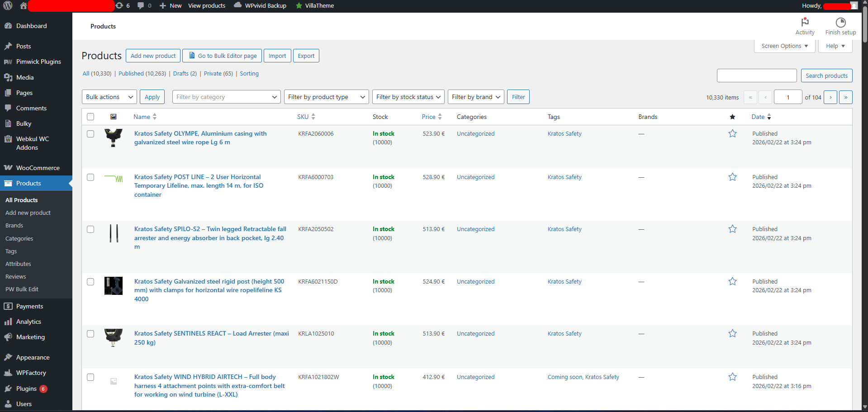This screenshot has height=412, width=868.
Task: Star the SENTINELS REACT Load Arrester product
Action: tap(732, 334)
